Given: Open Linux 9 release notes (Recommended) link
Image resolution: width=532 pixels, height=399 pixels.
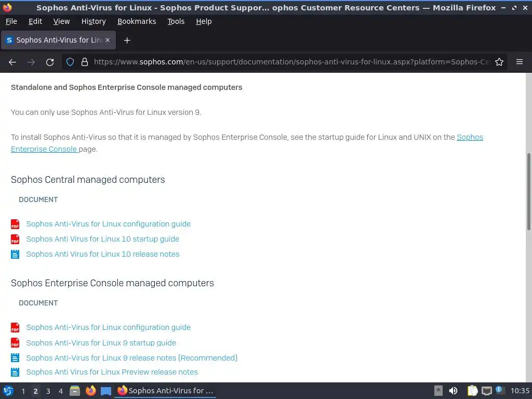Looking at the screenshot, I should click(x=131, y=358).
